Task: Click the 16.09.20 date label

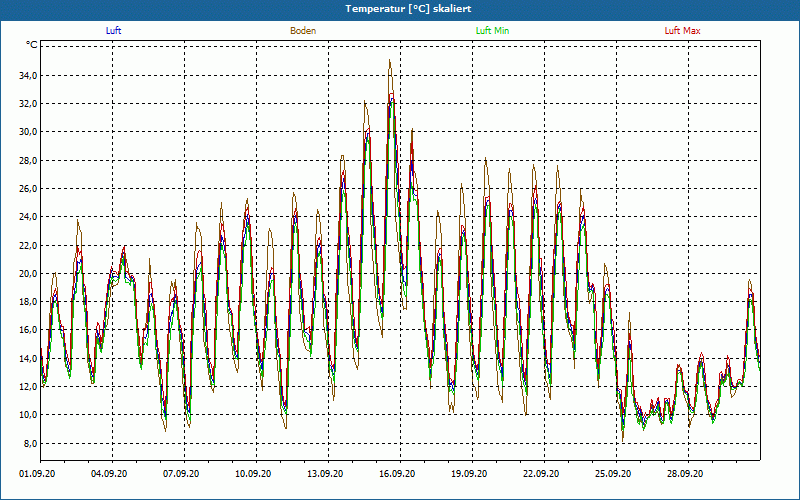Action: pos(397,474)
